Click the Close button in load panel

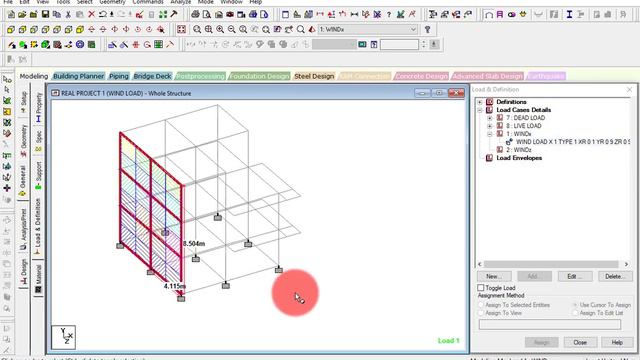(x=580, y=342)
